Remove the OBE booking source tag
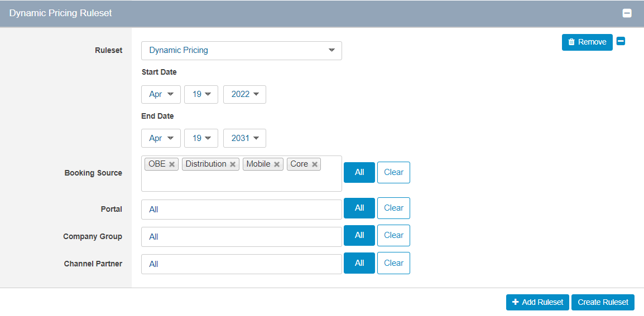Viewport: 644px width, 316px height. click(172, 164)
